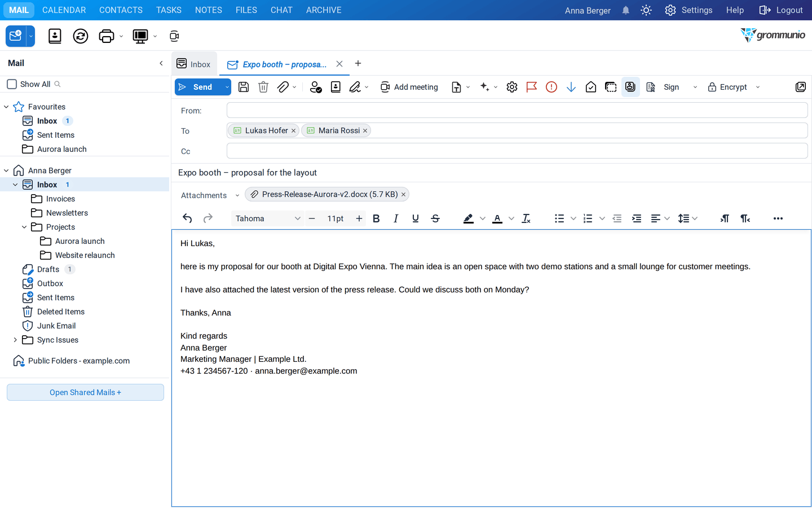Open the FILES section
The height and width of the screenshot is (508, 812).
(246, 10)
